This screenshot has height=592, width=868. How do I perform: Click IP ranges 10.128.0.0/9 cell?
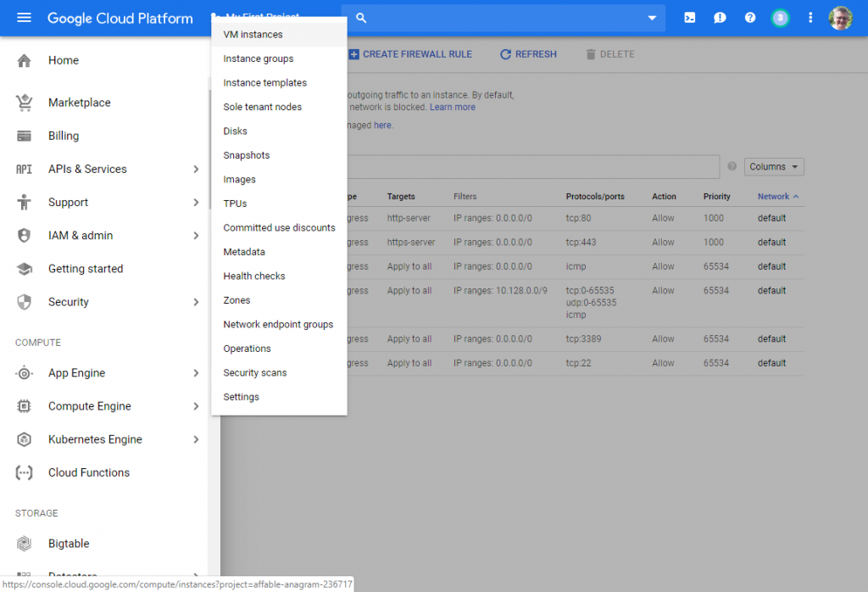pos(500,291)
